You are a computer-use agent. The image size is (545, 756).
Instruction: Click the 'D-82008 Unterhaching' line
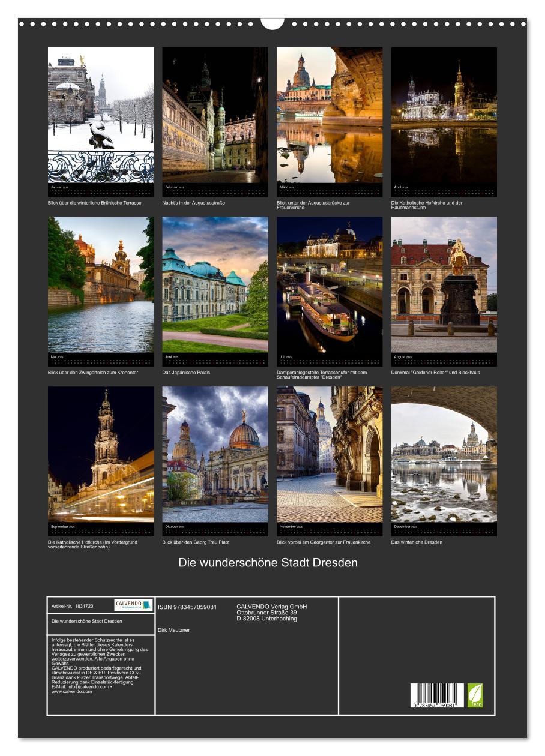click(x=266, y=619)
